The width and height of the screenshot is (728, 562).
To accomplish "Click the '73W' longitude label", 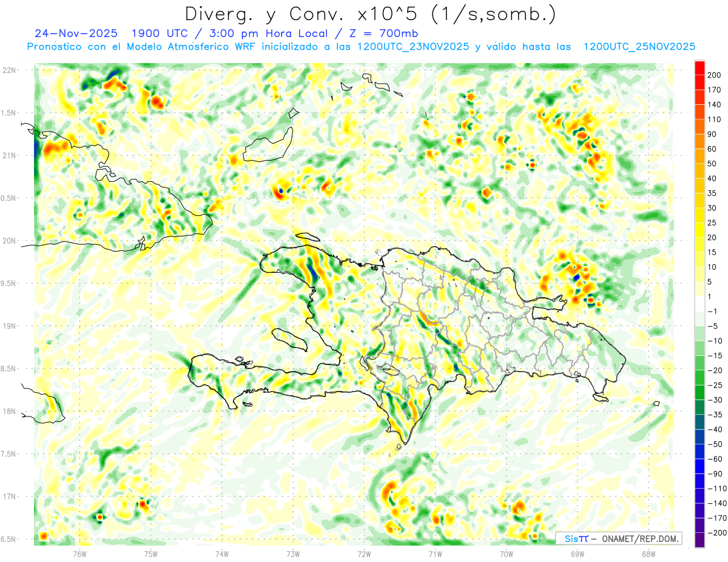I will [x=293, y=553].
